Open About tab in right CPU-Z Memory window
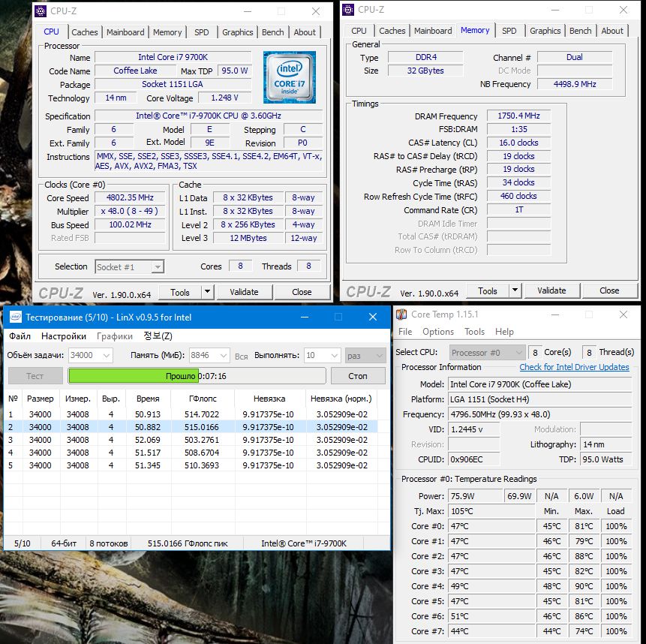 click(612, 31)
